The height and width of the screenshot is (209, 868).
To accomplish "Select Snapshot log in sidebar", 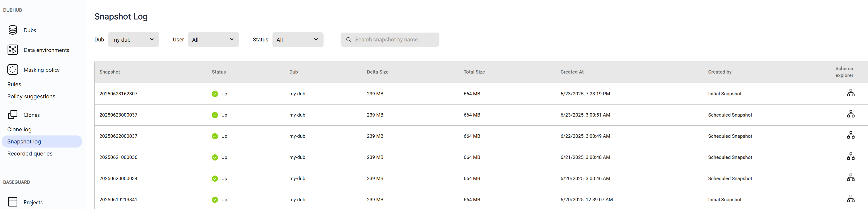I will click(24, 141).
